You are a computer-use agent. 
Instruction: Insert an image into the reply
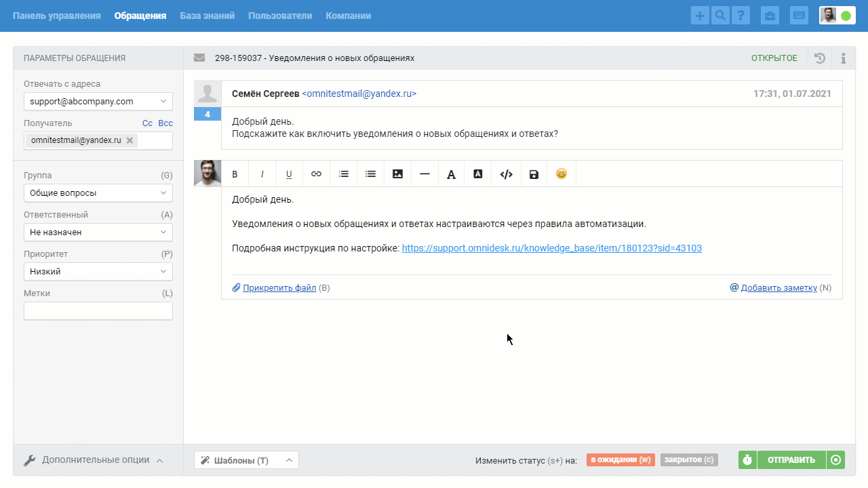pyautogui.click(x=398, y=174)
